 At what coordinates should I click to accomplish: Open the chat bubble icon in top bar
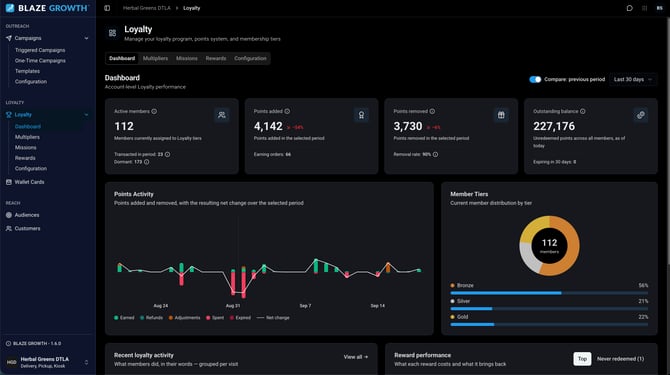(629, 8)
